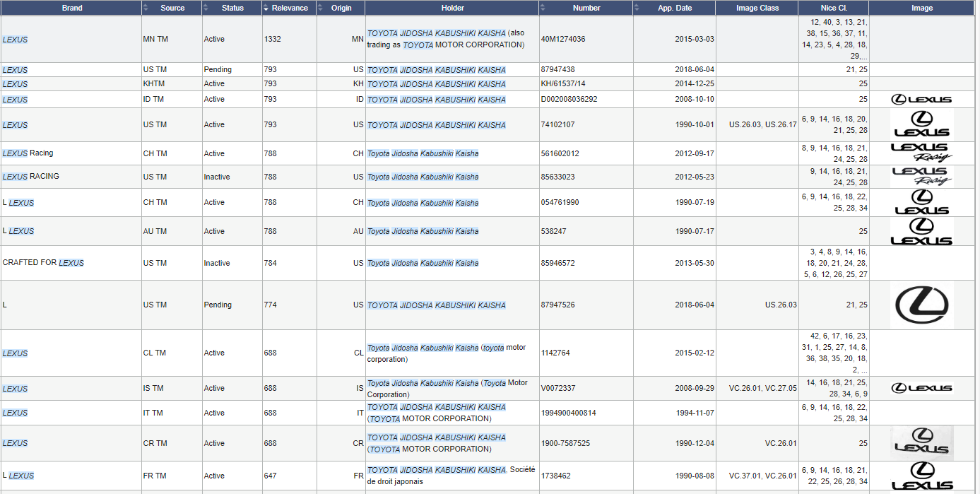Click the holder cell in the 40M1274036 row
This screenshot has height=494, width=980.
452,39
